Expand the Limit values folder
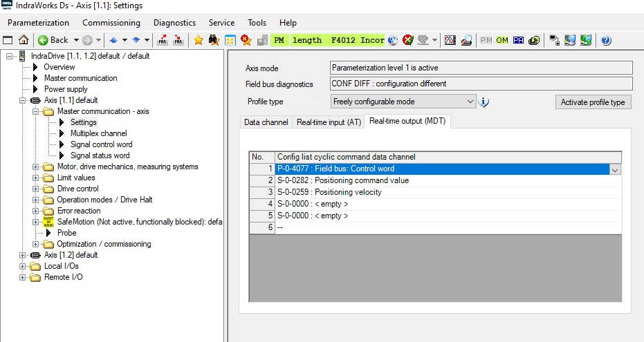The height and width of the screenshot is (342, 644). (x=36, y=178)
